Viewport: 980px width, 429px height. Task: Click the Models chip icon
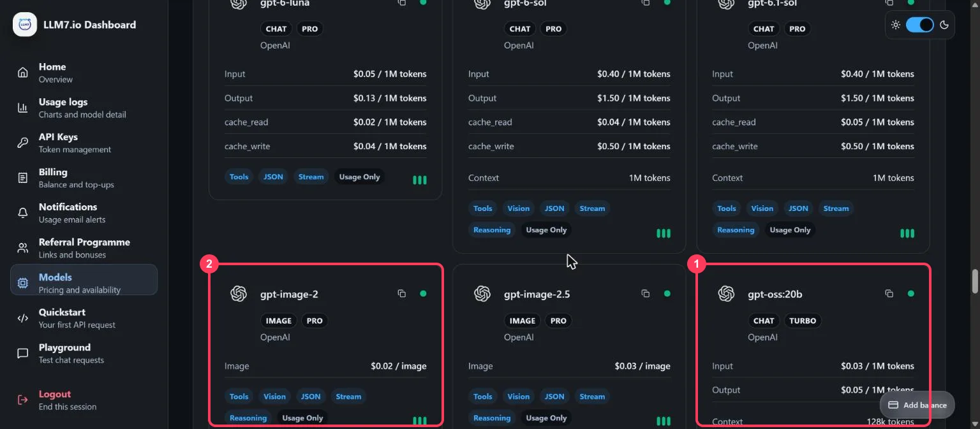point(23,283)
